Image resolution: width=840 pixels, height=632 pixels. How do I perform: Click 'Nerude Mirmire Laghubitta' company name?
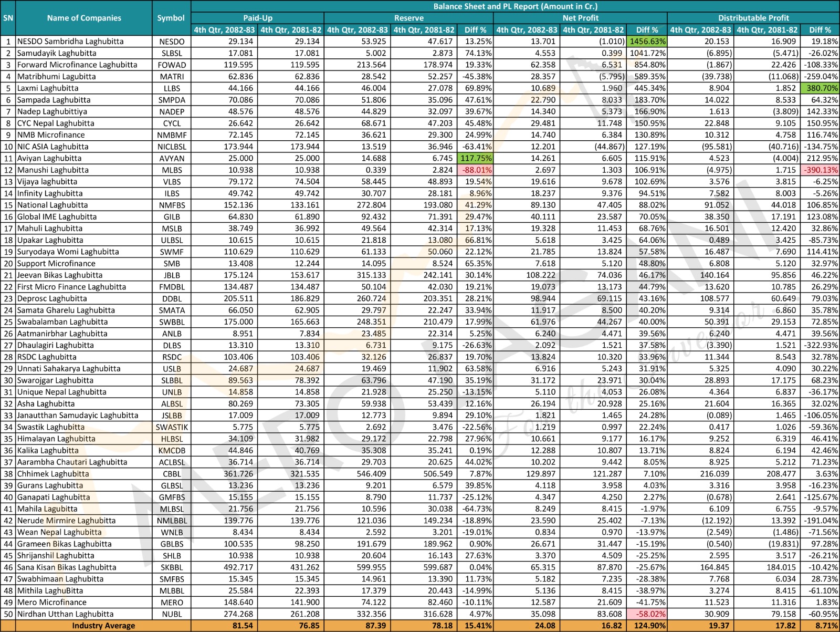click(x=66, y=521)
